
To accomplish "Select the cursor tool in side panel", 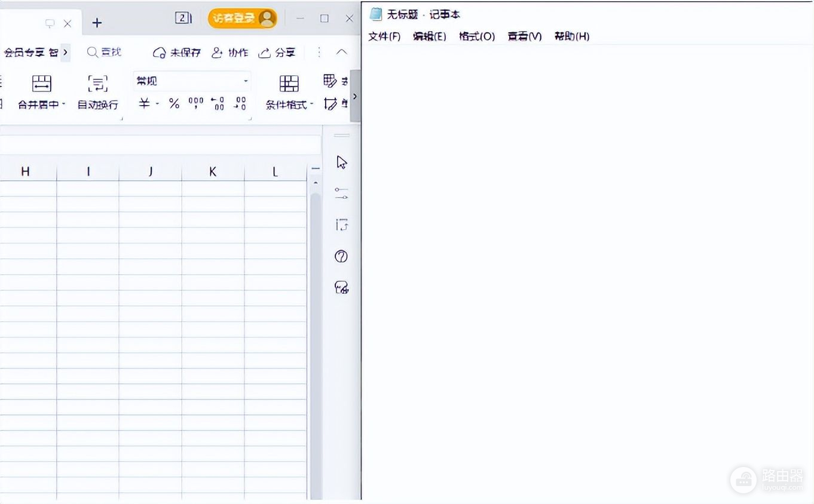I will point(342,162).
